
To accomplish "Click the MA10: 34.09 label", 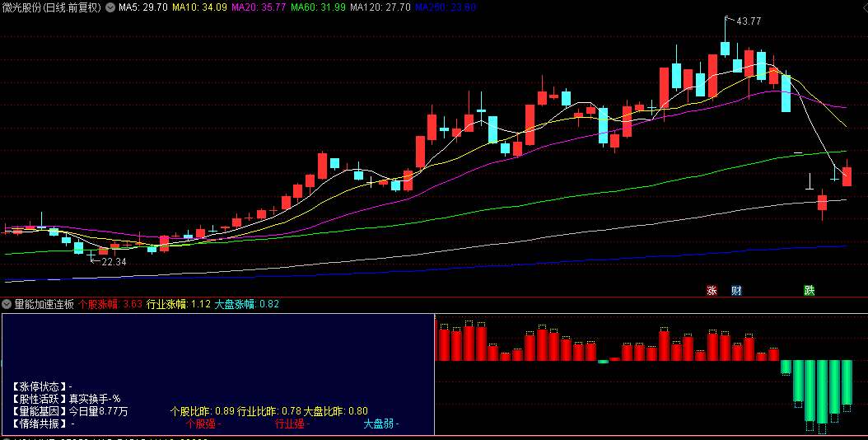I will click(x=199, y=7).
